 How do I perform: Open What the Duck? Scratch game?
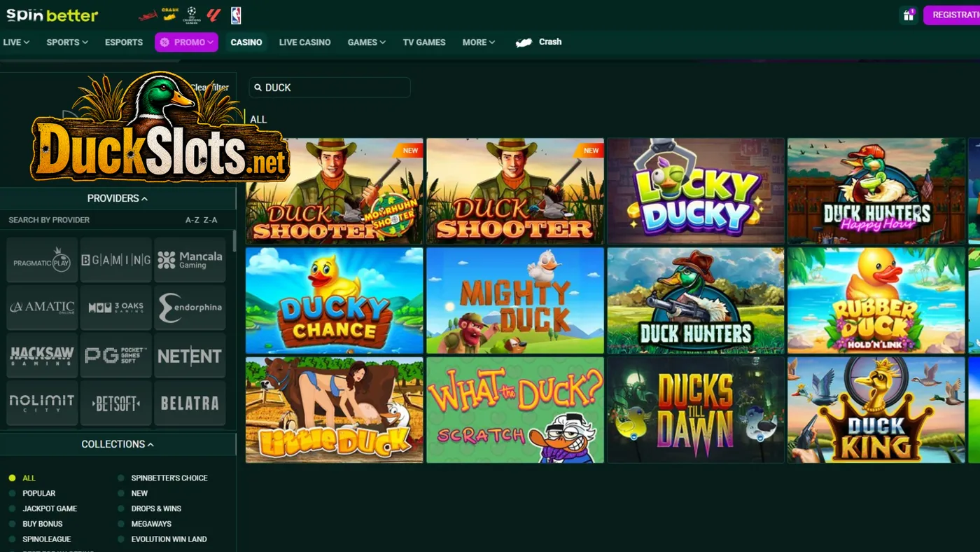(x=515, y=410)
